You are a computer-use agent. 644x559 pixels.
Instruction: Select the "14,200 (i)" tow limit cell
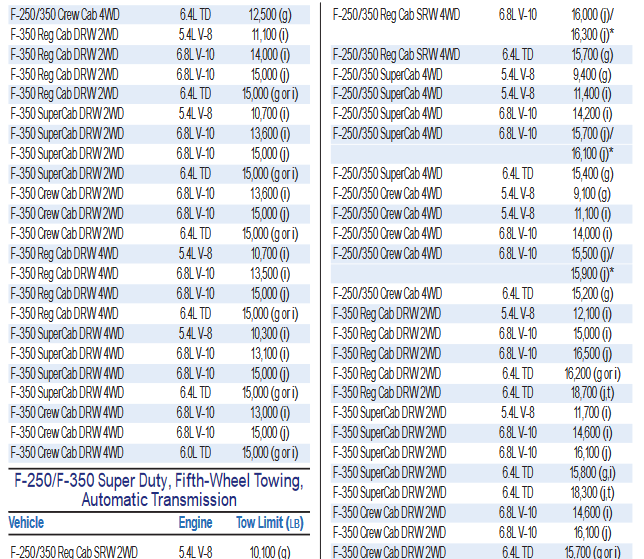[x=592, y=114]
